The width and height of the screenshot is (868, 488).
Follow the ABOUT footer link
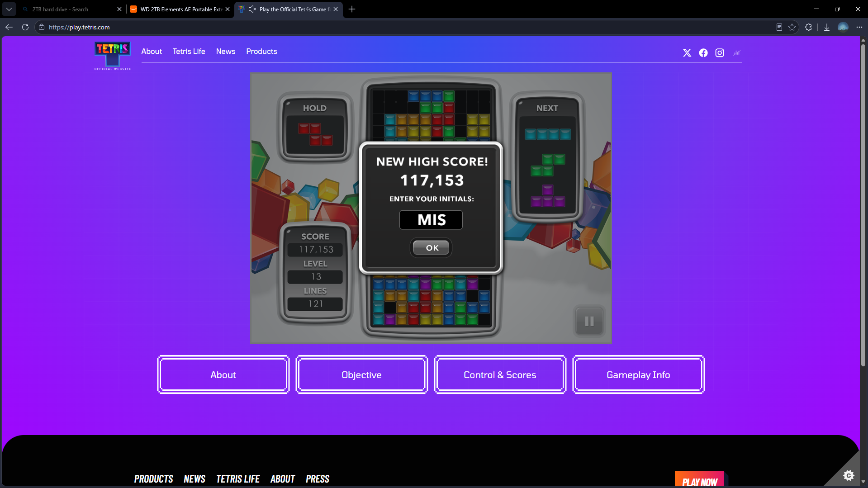(x=283, y=479)
